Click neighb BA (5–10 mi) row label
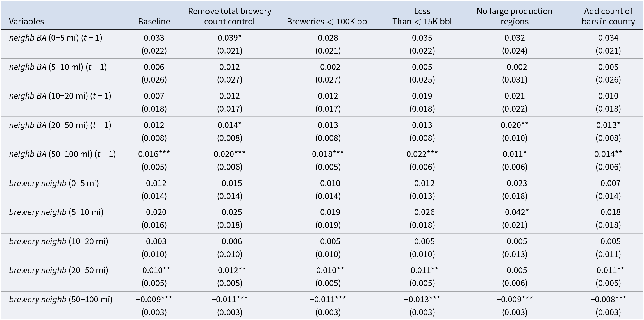 (58, 67)
